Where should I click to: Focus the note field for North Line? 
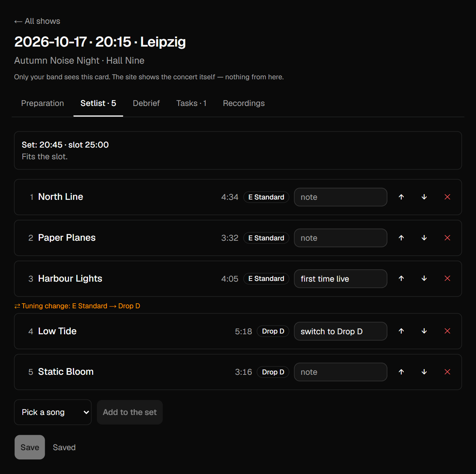coord(340,197)
